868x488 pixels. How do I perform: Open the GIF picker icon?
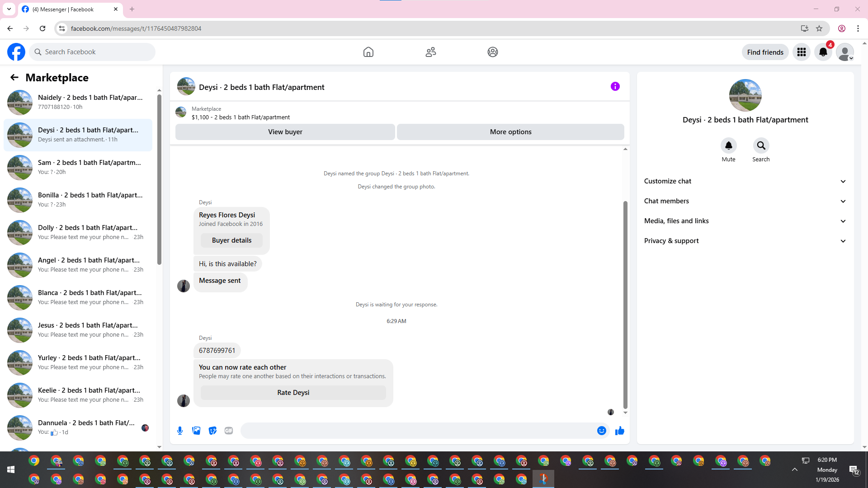pyautogui.click(x=229, y=431)
